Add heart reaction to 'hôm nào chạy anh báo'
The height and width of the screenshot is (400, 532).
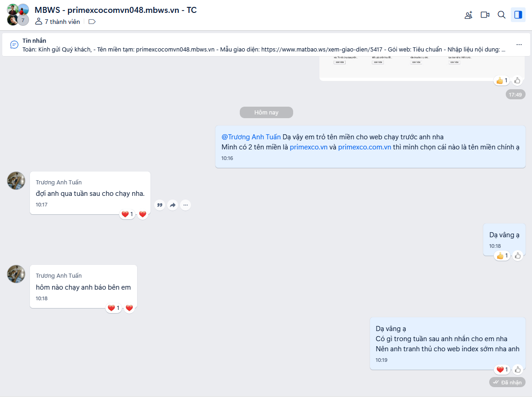click(x=129, y=308)
